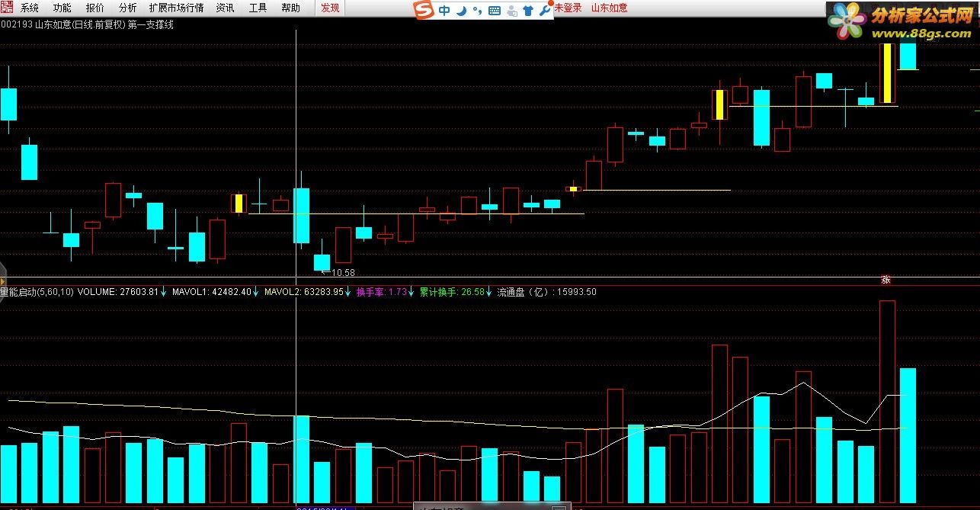
Task: Open the 报价 menu
Action: [x=95, y=8]
